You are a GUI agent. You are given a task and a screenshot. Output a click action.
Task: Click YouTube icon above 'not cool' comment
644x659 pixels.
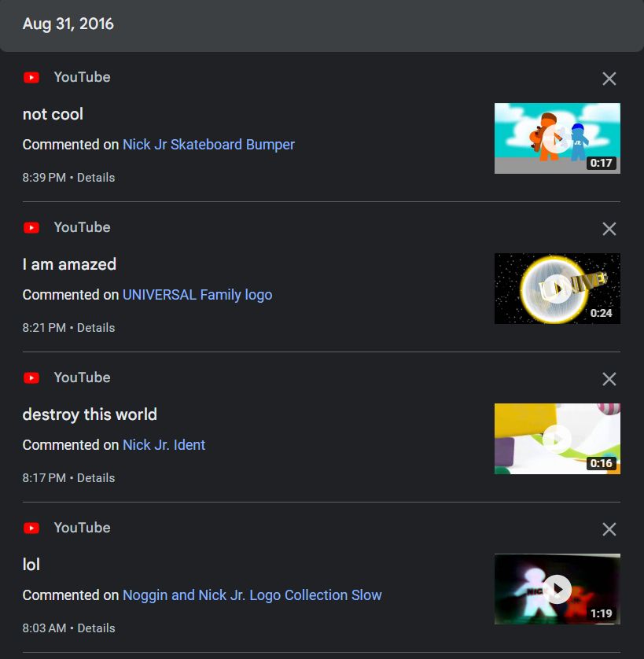(x=31, y=77)
